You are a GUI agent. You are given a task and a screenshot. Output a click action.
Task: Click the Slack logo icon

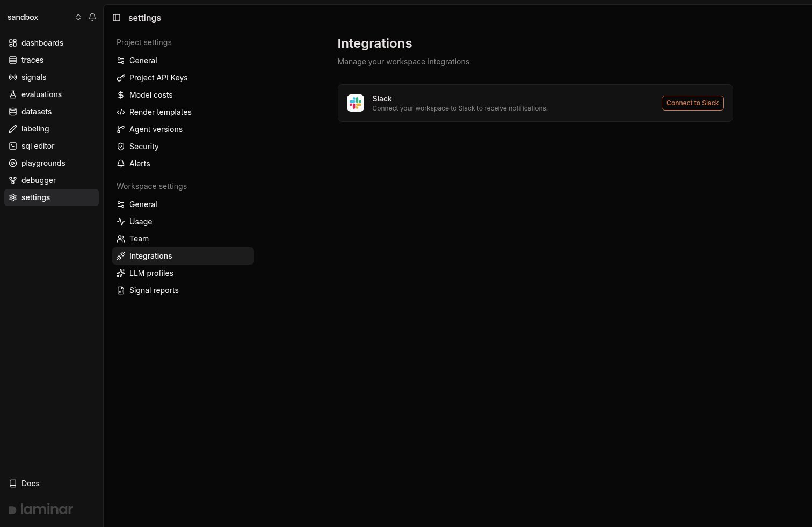coord(356,103)
